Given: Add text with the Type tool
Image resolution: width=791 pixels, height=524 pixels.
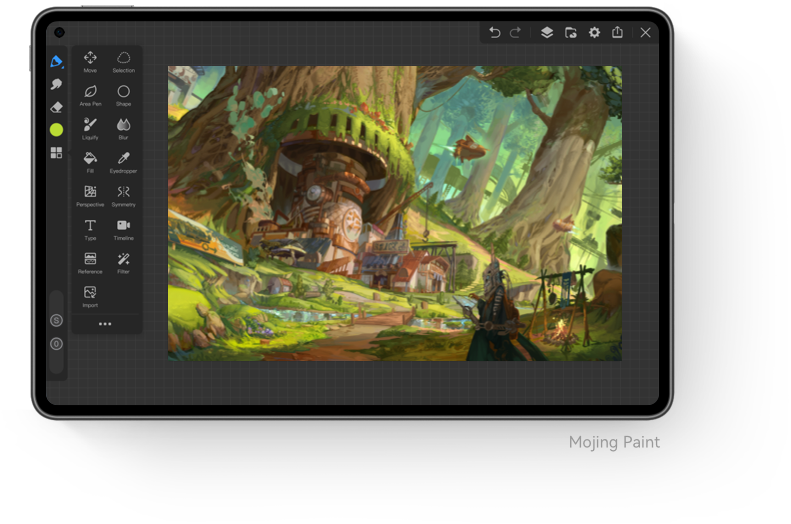Looking at the screenshot, I should (x=90, y=229).
